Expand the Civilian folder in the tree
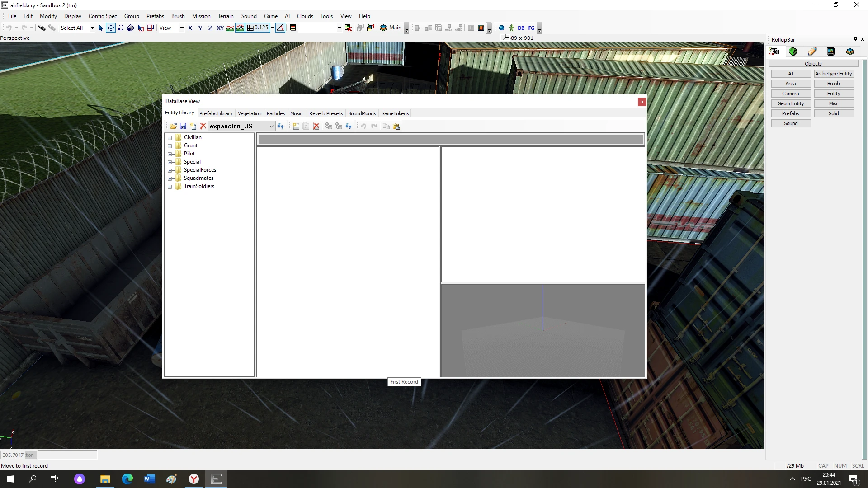The width and height of the screenshot is (868, 488). pos(170,138)
